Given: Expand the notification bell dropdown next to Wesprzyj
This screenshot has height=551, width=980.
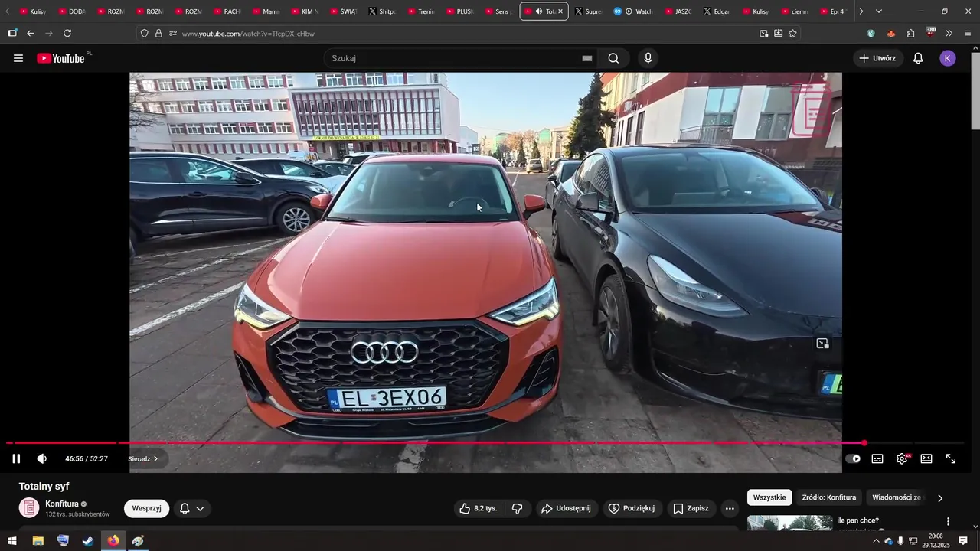Looking at the screenshot, I should coord(192,508).
